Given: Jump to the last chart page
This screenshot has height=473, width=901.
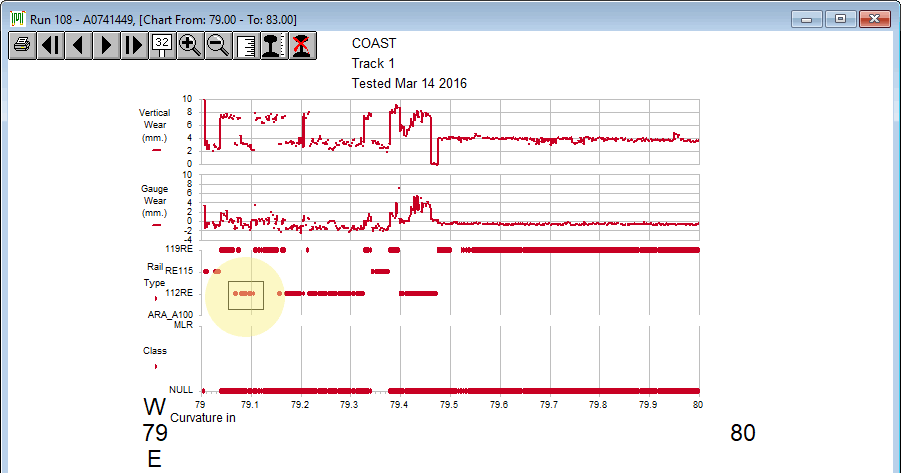Looking at the screenshot, I should coord(134,45).
